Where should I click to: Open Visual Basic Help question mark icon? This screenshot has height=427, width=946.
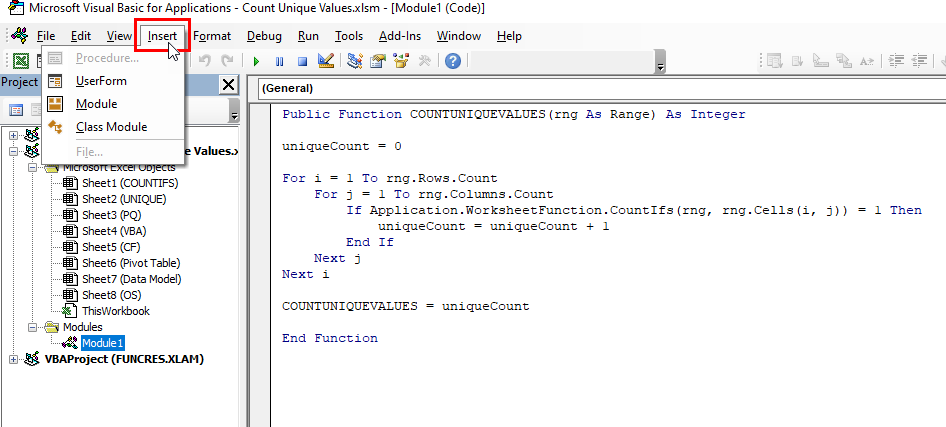pos(453,61)
